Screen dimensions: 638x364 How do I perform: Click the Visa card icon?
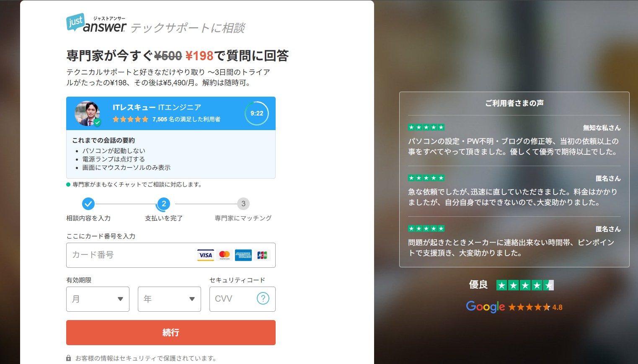tap(205, 255)
